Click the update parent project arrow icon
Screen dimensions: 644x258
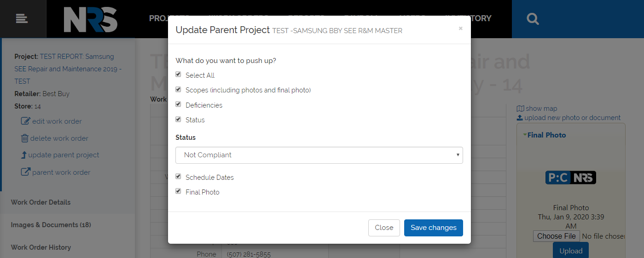tap(24, 155)
